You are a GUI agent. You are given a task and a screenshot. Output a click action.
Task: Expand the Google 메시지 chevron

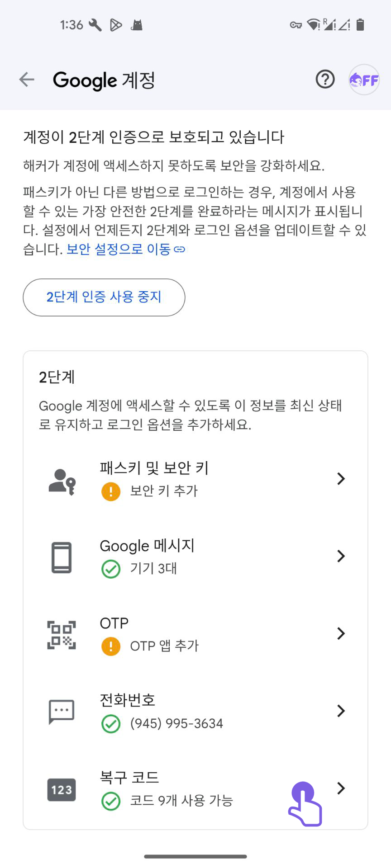tap(341, 556)
